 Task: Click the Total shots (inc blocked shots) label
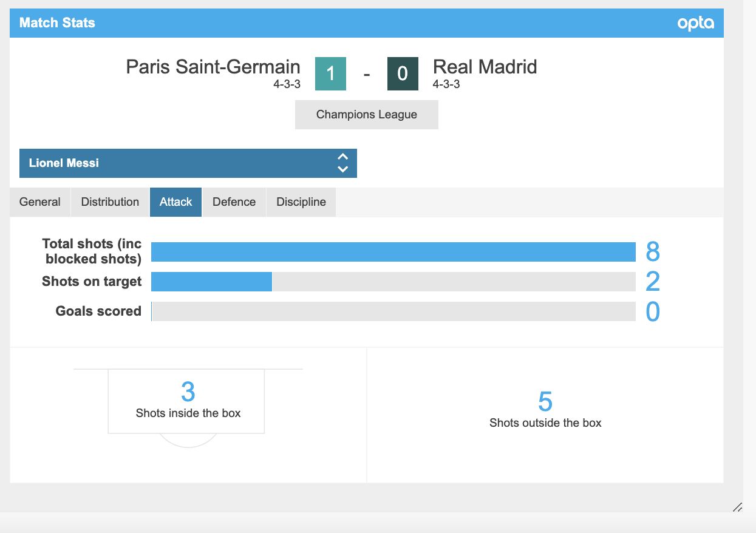pyautogui.click(x=92, y=251)
